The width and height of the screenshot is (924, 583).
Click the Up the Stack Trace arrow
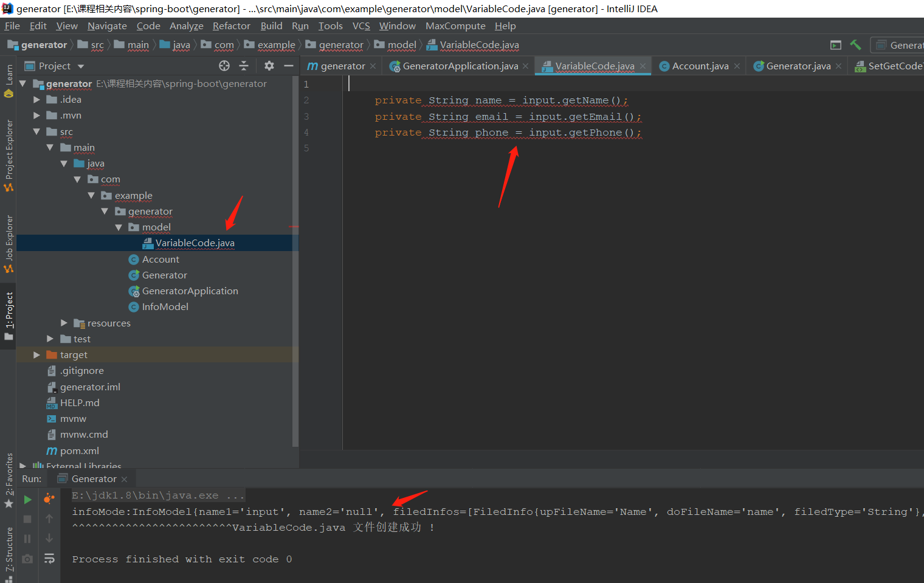[49, 519]
